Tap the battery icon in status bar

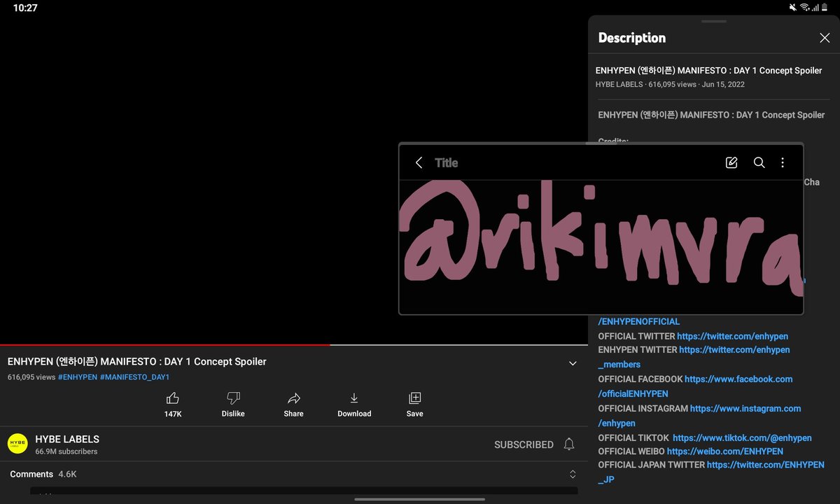pos(826,8)
